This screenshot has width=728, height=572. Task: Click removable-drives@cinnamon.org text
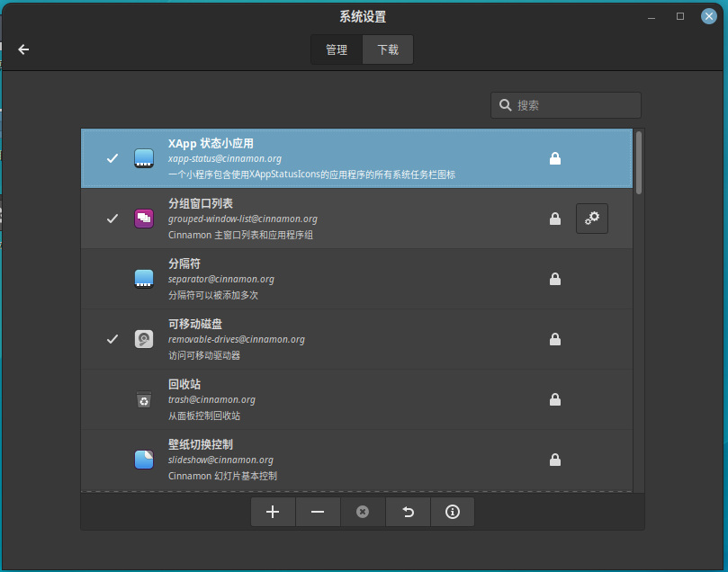[237, 340]
